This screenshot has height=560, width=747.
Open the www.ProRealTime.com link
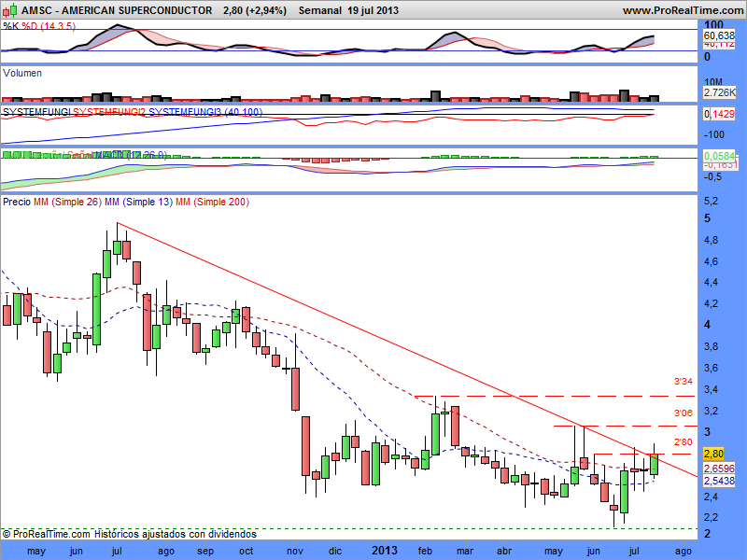pos(683,10)
